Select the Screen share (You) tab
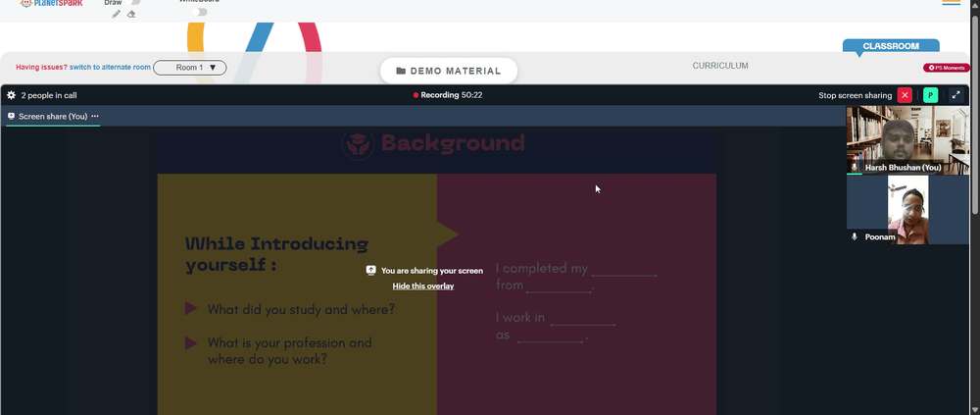The height and width of the screenshot is (415, 980). 53,117
